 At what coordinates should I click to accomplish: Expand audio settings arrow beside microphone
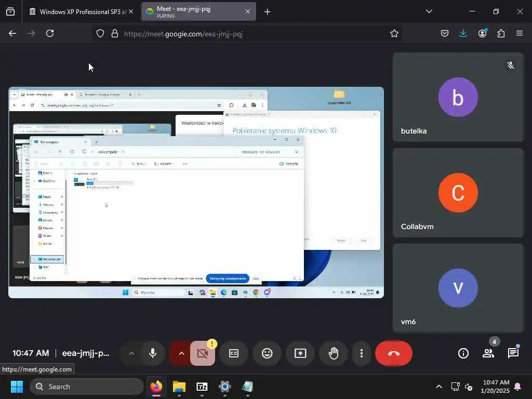(x=131, y=353)
